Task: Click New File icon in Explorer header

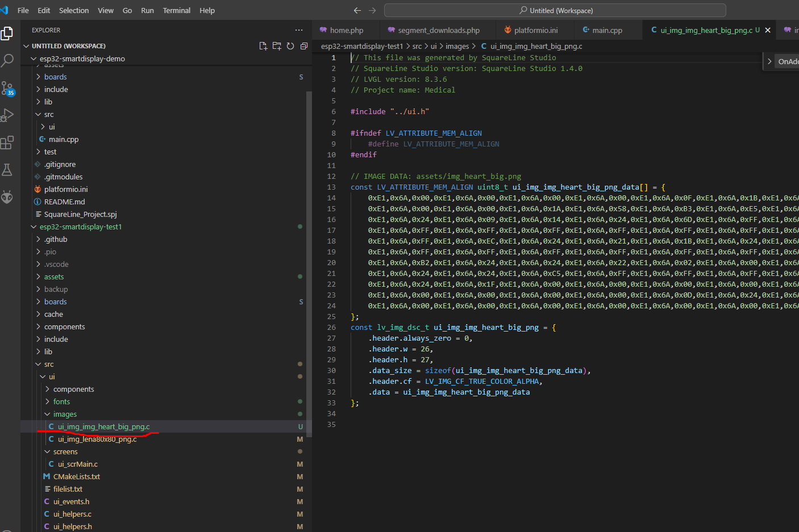Action: [263, 46]
